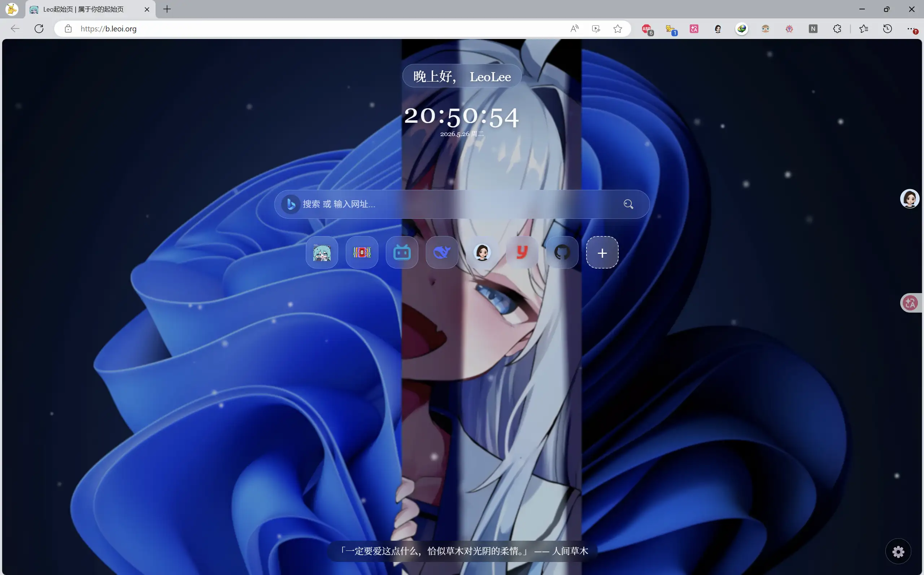Close the Leo起始页 tab
Screen dimensions: 924x575
point(147,9)
